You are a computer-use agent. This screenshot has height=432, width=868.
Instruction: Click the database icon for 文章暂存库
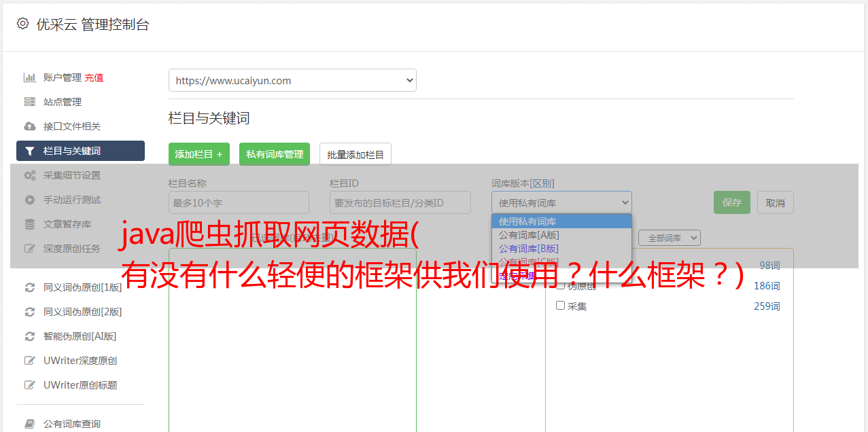[29, 224]
